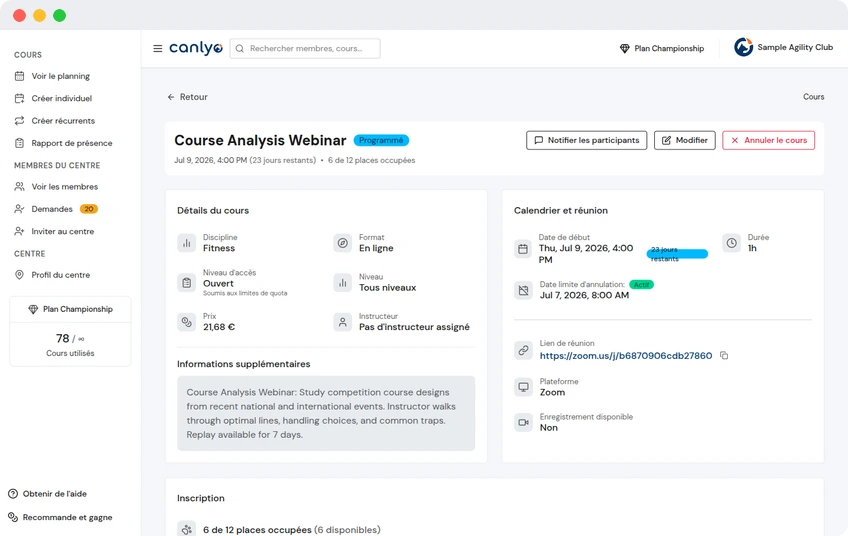Click the Niveau d'accès clipboard icon
Screen dimensions: 848x536
tap(187, 282)
